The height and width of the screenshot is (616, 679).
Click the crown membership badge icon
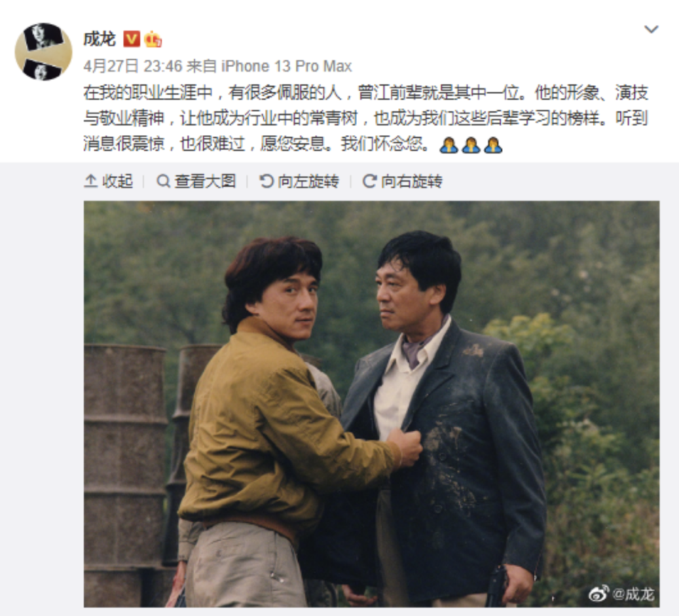pyautogui.click(x=153, y=39)
